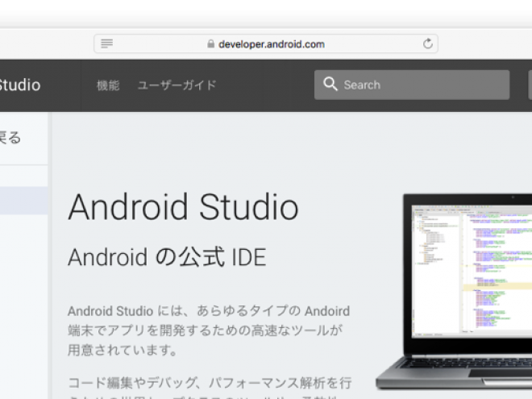Screen dimensions: 532x399
Task: Select the highlighted sidebar item
Action: (23, 200)
